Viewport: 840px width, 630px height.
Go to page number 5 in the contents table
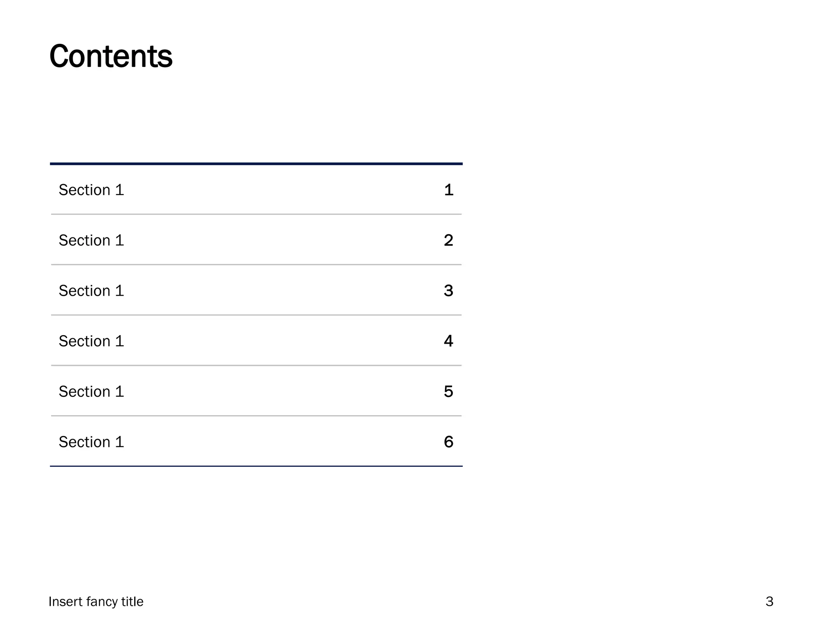tap(448, 392)
